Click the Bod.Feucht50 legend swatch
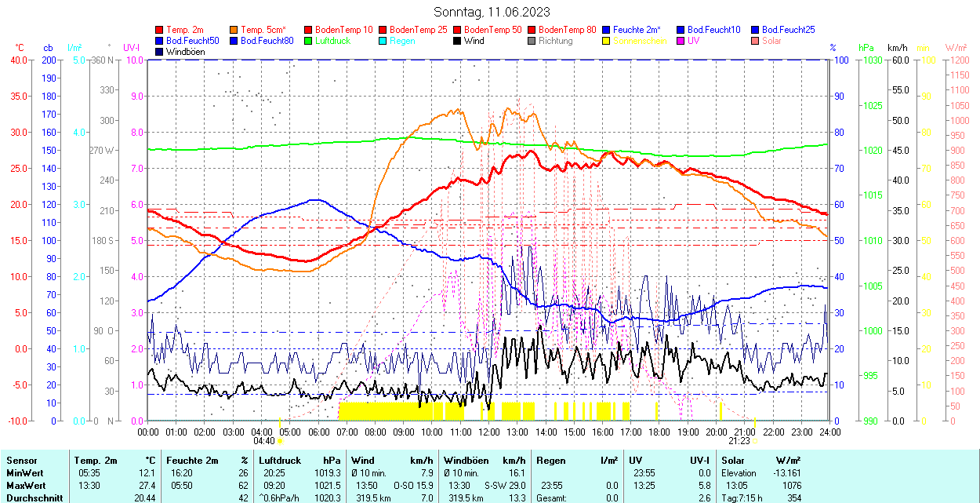The width and height of the screenshot is (980, 503). (x=160, y=41)
